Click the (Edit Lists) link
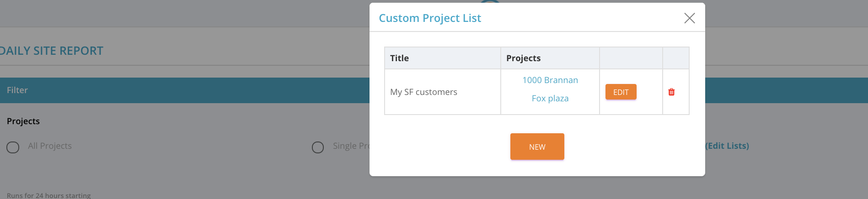 [727, 146]
